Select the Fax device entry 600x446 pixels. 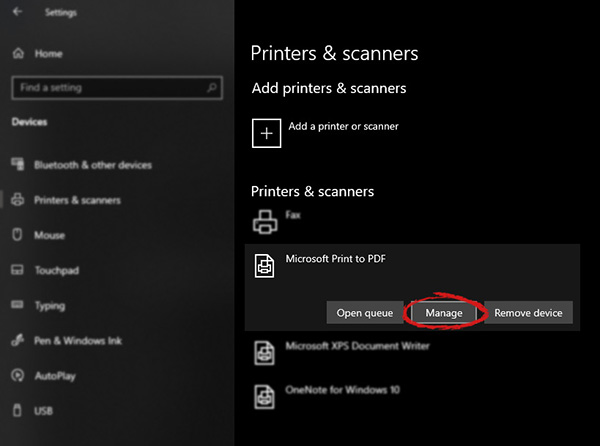click(293, 215)
